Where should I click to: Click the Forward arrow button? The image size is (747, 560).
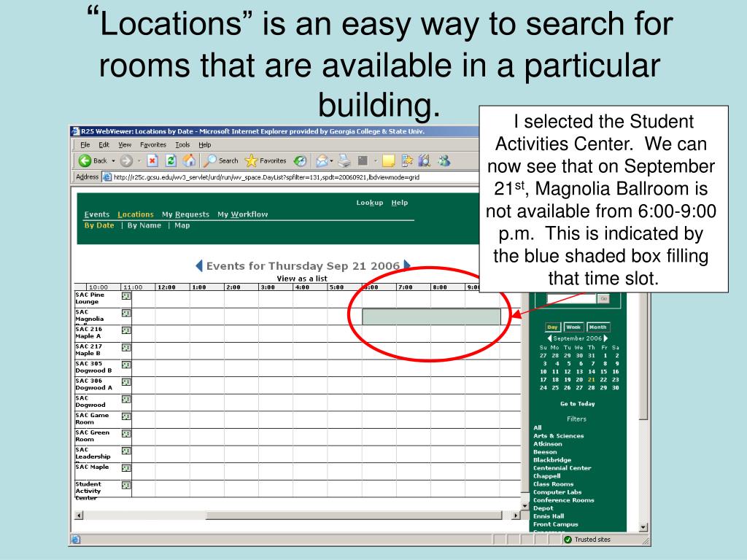[x=125, y=161]
